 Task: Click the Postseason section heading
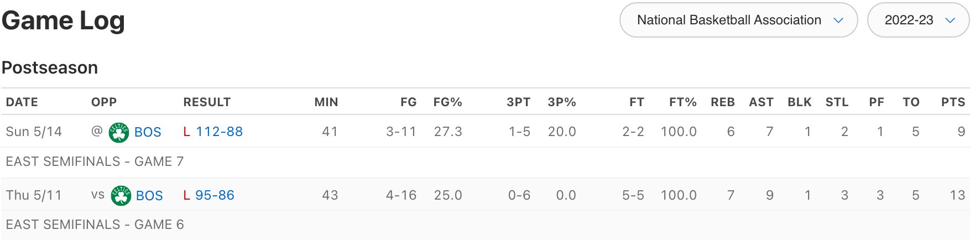(x=50, y=67)
